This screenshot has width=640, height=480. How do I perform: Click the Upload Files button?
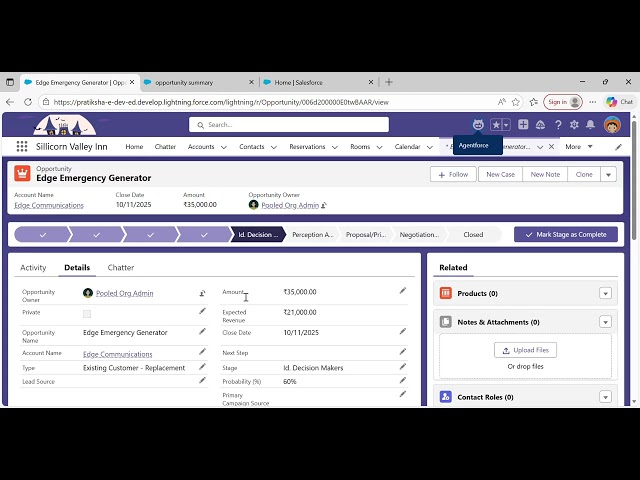pos(525,350)
